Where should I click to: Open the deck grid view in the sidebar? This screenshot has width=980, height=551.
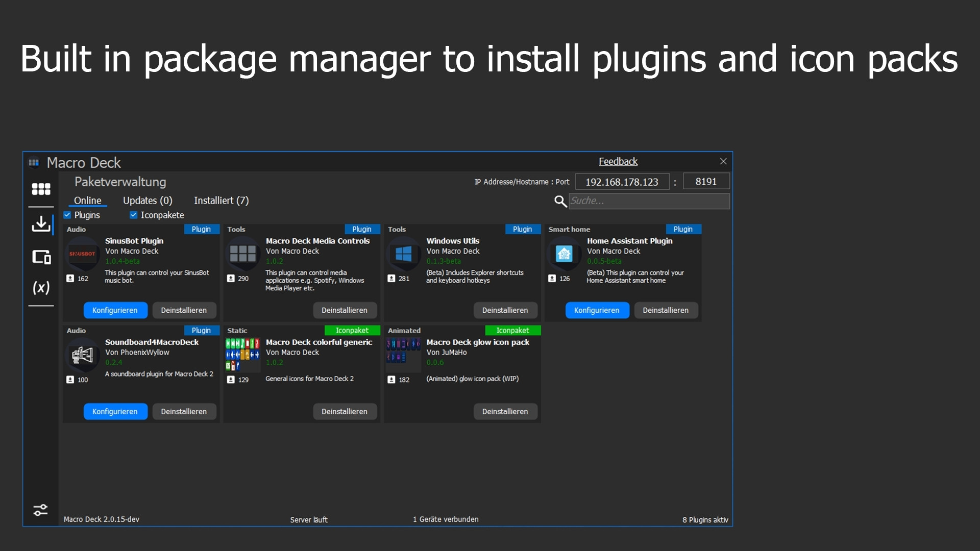click(x=41, y=189)
